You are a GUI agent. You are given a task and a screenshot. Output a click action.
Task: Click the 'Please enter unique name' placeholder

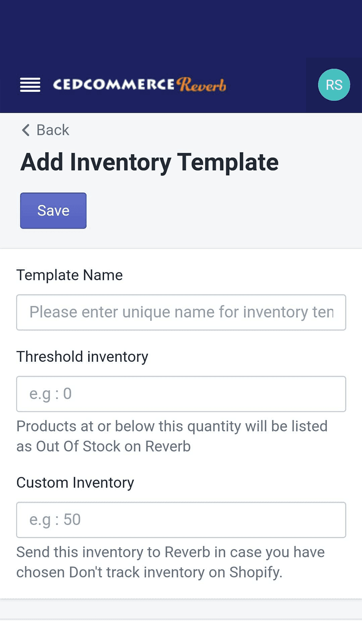(181, 312)
